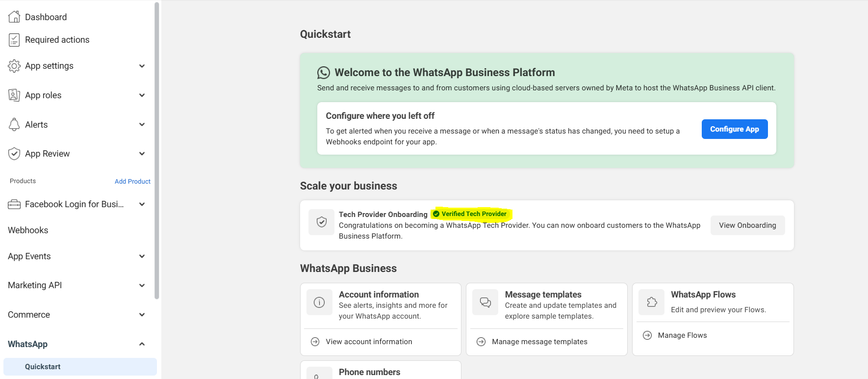This screenshot has height=379, width=868.
Task: Expand Facebook Login for Business chevron
Action: (x=142, y=204)
